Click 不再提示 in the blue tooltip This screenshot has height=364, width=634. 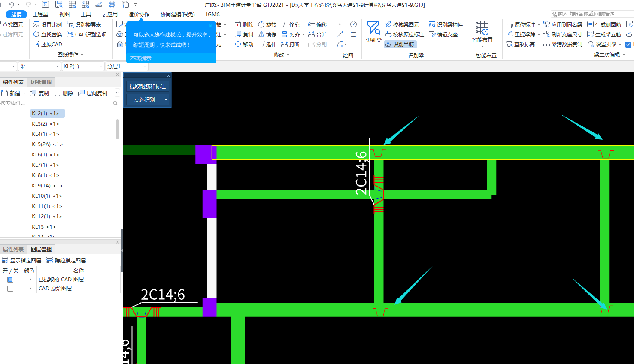tap(141, 58)
